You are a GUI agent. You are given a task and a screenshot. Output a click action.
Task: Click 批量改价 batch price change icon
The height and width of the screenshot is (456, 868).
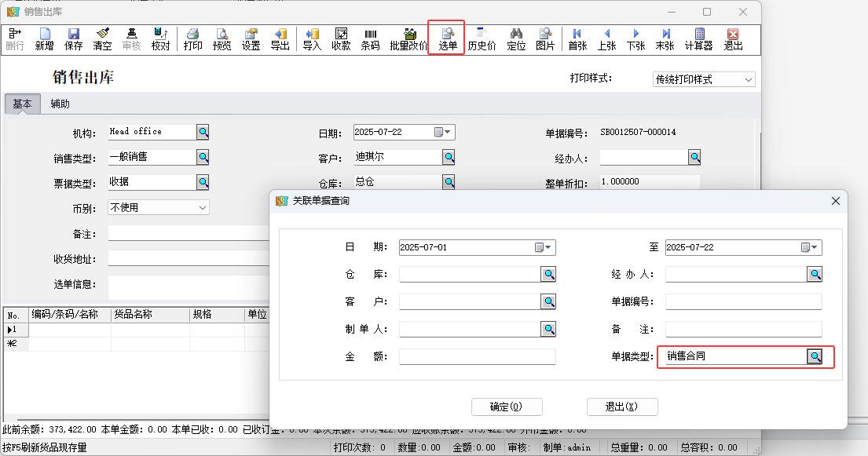coord(409,38)
